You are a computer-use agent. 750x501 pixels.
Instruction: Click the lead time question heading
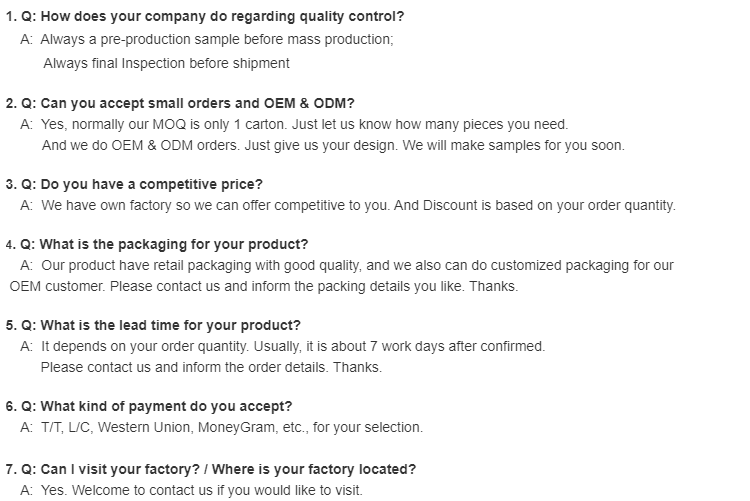153,325
